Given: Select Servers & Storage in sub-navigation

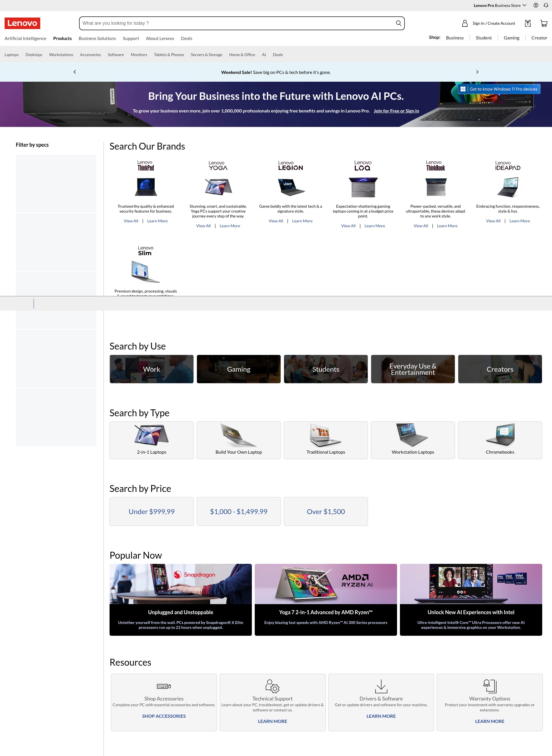Looking at the screenshot, I should point(206,55).
